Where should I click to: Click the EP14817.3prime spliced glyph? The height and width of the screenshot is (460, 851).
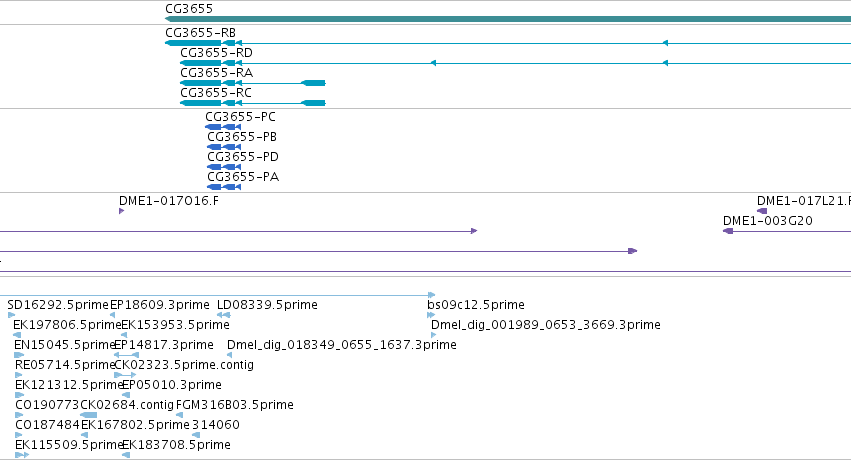126,355
